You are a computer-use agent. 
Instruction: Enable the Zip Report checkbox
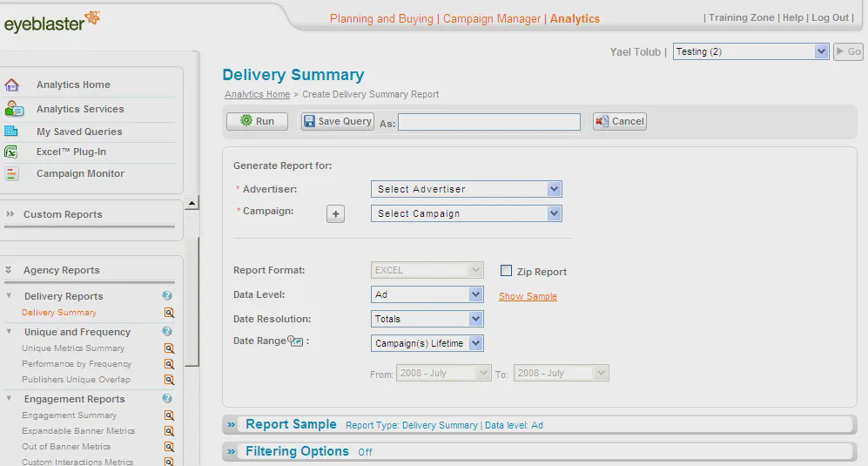coord(506,271)
